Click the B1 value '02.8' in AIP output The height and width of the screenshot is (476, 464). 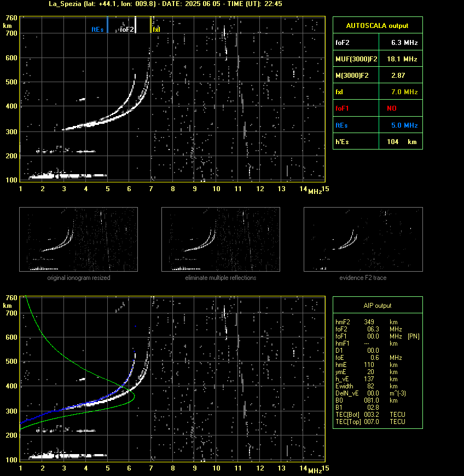[x=373, y=408]
